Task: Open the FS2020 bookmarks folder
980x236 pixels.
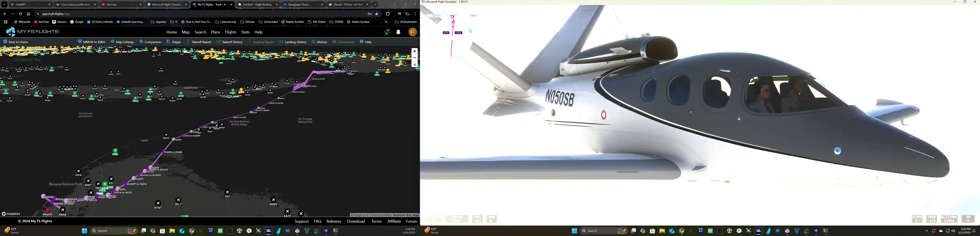Action: (x=337, y=22)
